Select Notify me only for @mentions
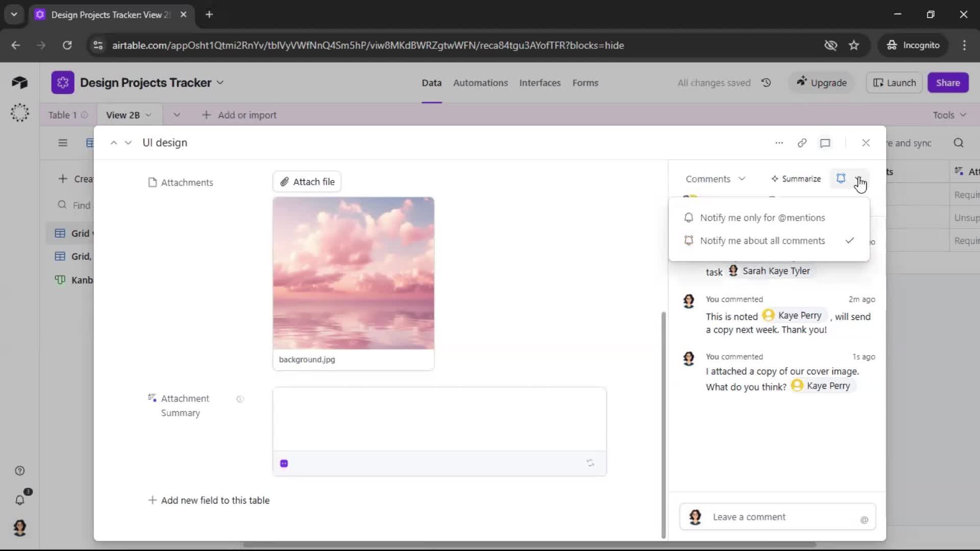This screenshot has height=551, width=980. point(769,218)
